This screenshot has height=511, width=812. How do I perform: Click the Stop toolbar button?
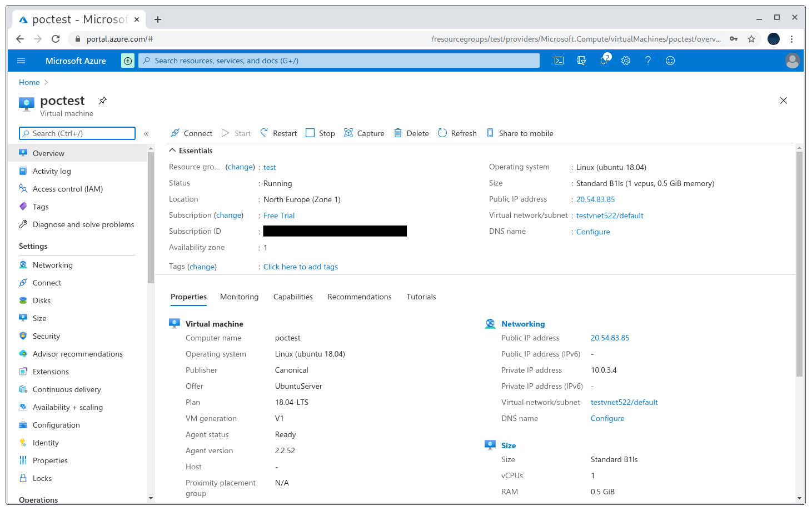[x=320, y=133]
